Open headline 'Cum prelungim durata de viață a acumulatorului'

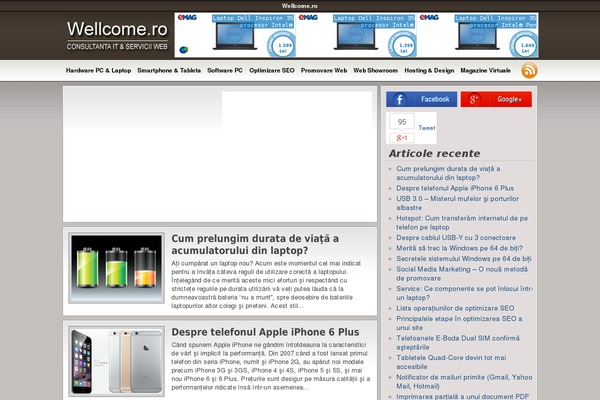pos(255,244)
